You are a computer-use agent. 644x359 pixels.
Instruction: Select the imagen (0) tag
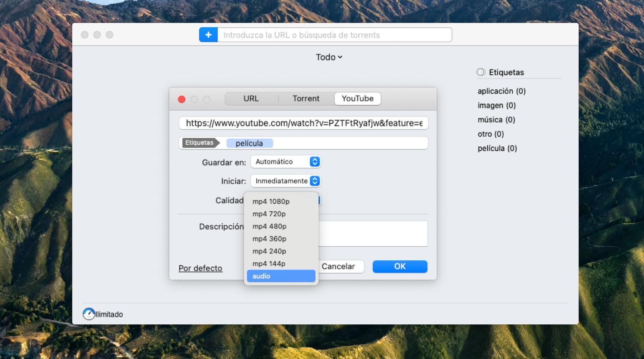[497, 106]
